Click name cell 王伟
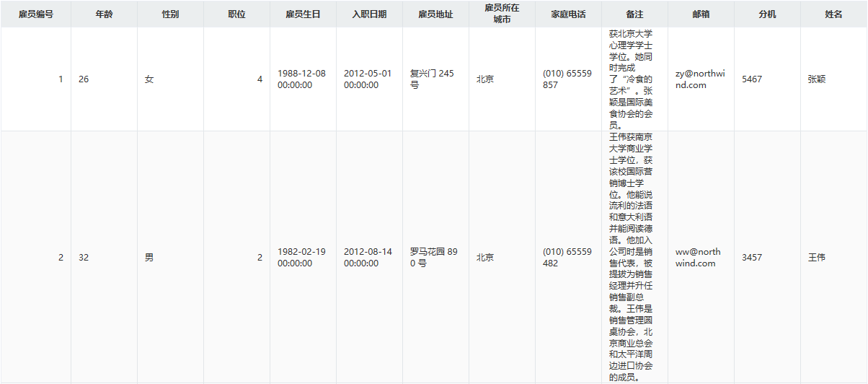The image size is (868, 384). pyautogui.click(x=834, y=257)
